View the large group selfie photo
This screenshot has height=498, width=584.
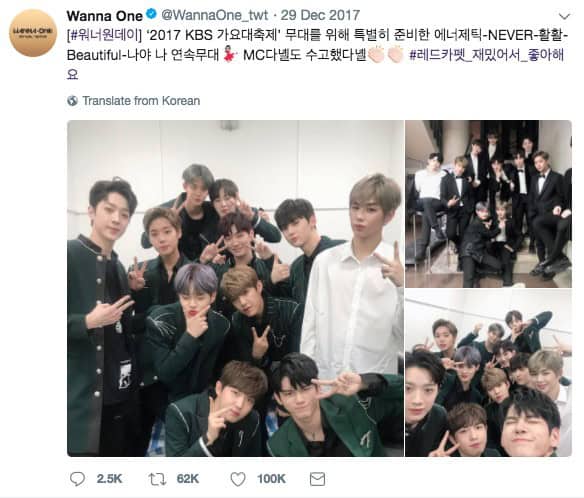pyautogui.click(x=235, y=288)
